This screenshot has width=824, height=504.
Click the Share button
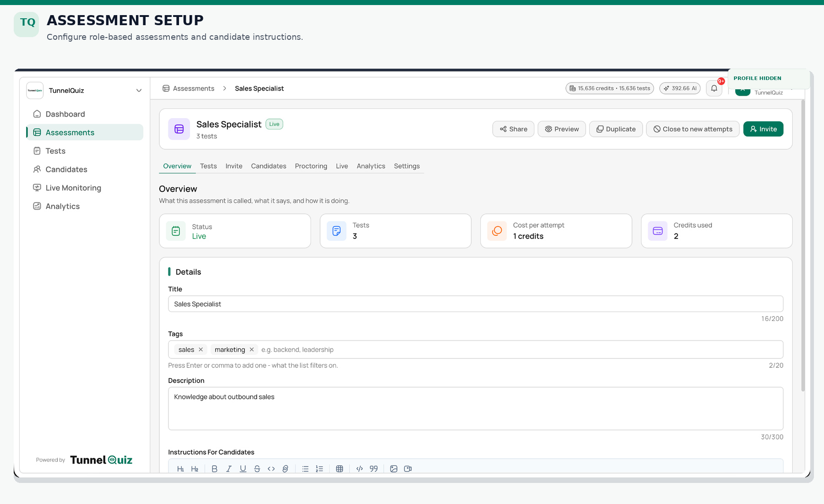click(x=513, y=129)
